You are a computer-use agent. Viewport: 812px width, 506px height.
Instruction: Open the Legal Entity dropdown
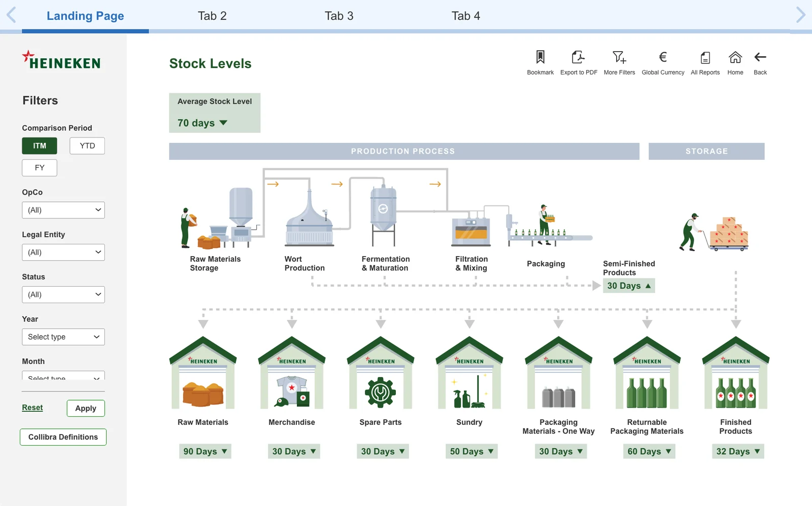coord(63,252)
